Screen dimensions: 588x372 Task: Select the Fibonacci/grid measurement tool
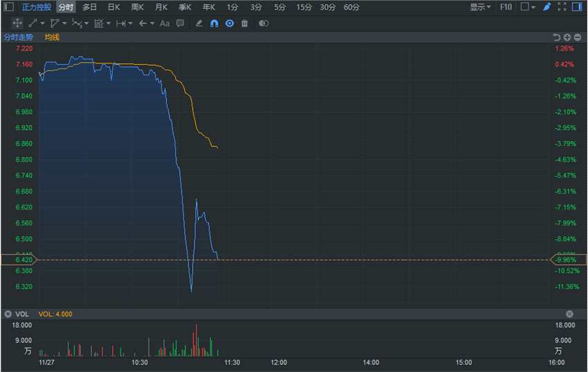coord(99,24)
